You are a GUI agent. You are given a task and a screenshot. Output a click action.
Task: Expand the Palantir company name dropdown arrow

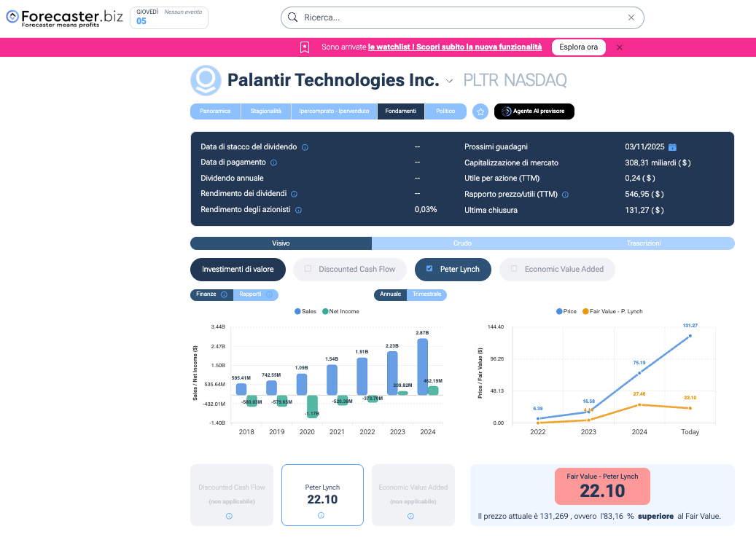[450, 81]
